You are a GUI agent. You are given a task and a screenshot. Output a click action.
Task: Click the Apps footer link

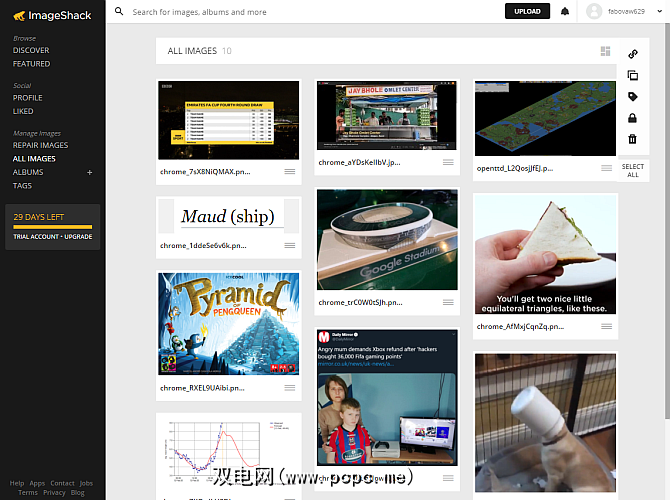(37, 483)
